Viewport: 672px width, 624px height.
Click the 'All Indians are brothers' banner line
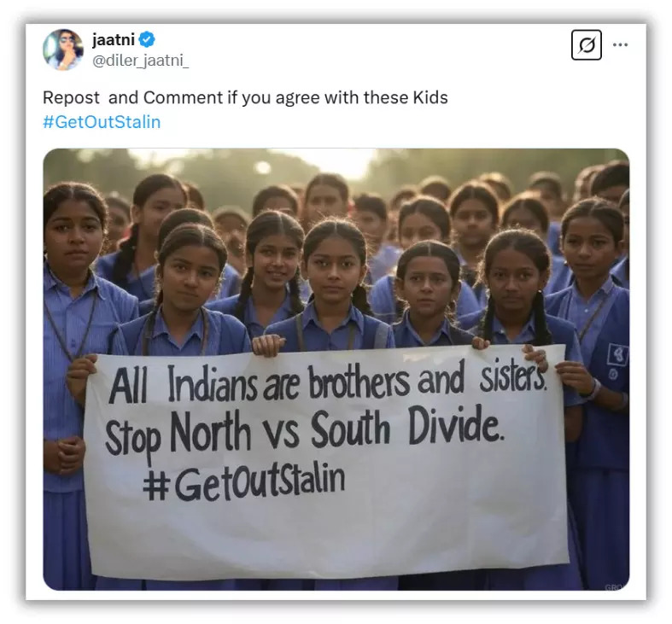point(327,382)
